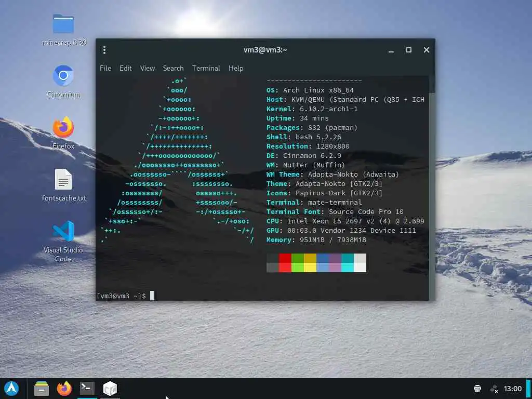Click the 'Host: KVM/QEMU' line
This screenshot has width=532, height=399.
point(345,99)
